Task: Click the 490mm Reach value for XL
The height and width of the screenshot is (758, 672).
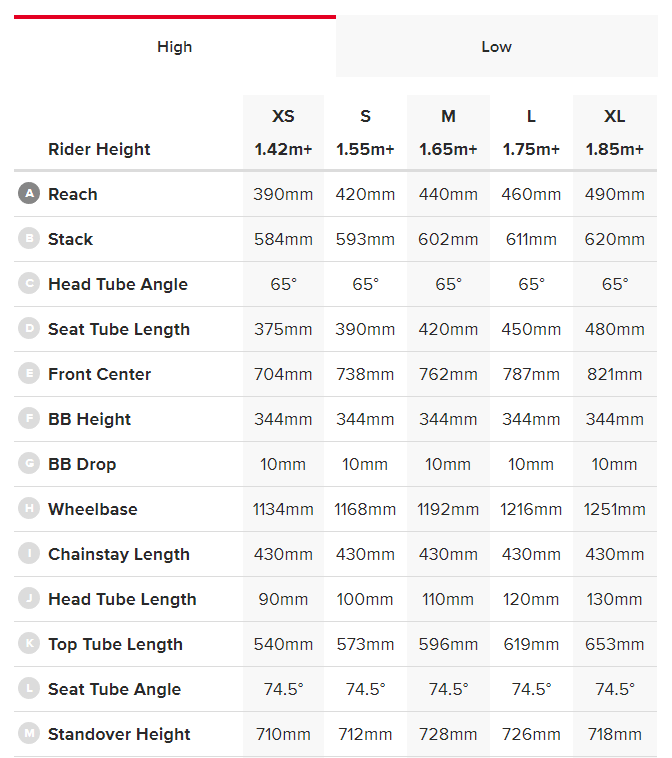Action: pos(614,194)
